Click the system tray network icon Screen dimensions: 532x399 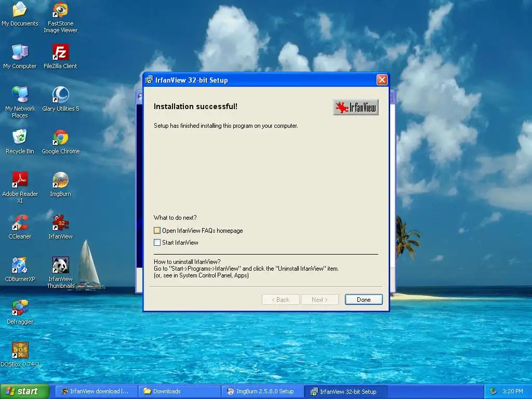[x=494, y=391]
